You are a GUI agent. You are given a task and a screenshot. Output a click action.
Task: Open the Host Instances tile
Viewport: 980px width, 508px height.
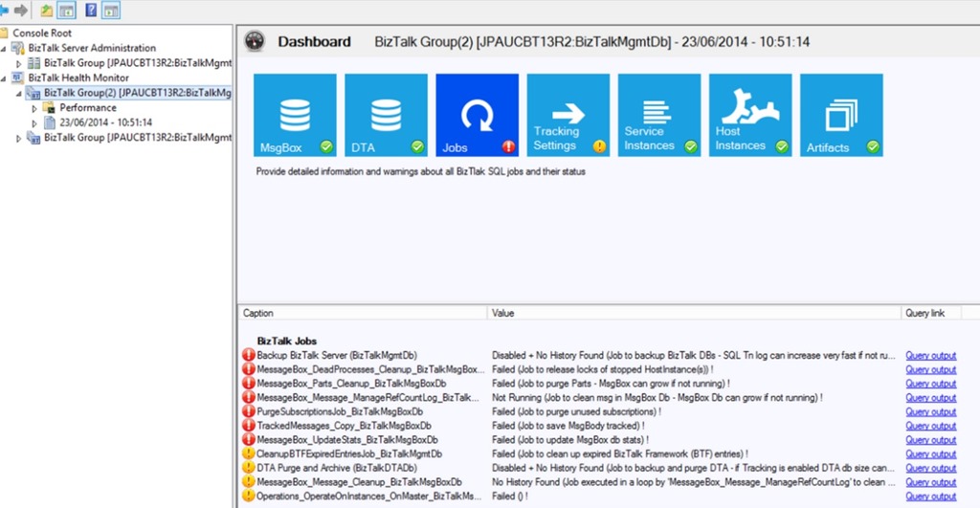750,115
